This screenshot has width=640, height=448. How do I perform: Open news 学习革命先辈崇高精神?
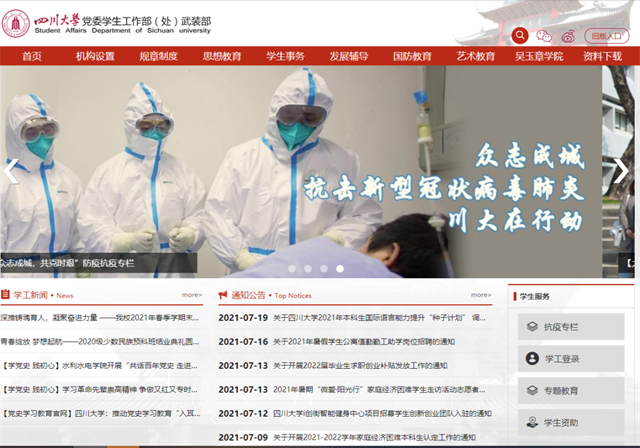coord(100,390)
